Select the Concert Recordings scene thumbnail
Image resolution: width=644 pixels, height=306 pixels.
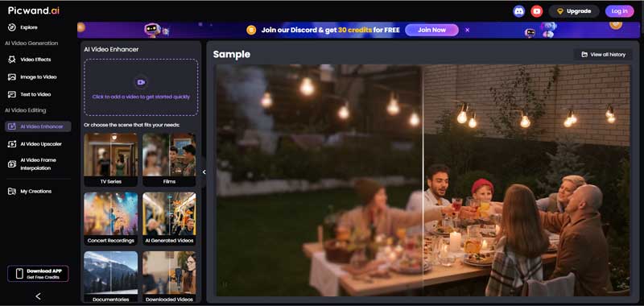(110, 219)
